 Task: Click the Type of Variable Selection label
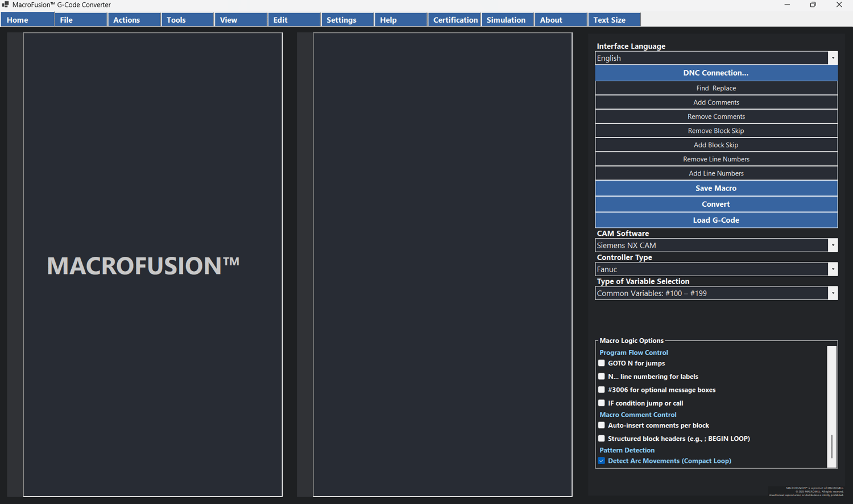tap(643, 281)
